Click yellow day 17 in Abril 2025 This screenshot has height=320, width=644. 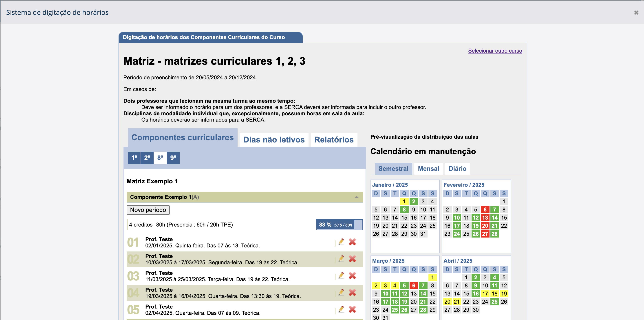coord(485,293)
